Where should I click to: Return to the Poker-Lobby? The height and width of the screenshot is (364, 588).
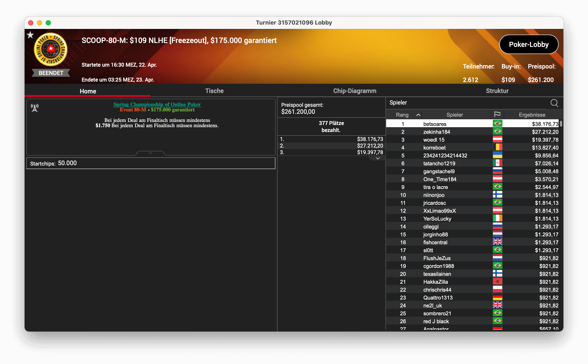pyautogui.click(x=529, y=44)
